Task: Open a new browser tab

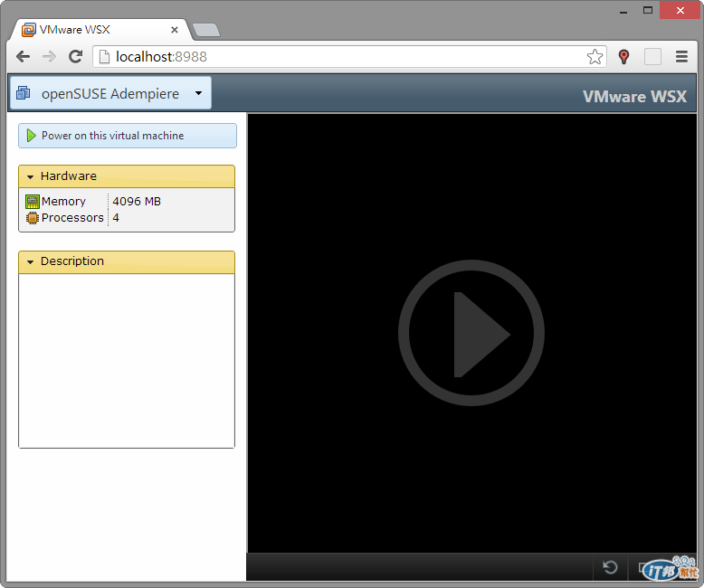Action: pos(206,30)
